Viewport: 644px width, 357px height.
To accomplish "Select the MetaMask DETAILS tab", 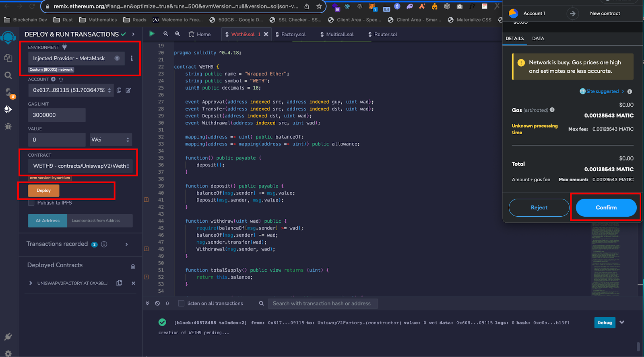I will pos(515,39).
